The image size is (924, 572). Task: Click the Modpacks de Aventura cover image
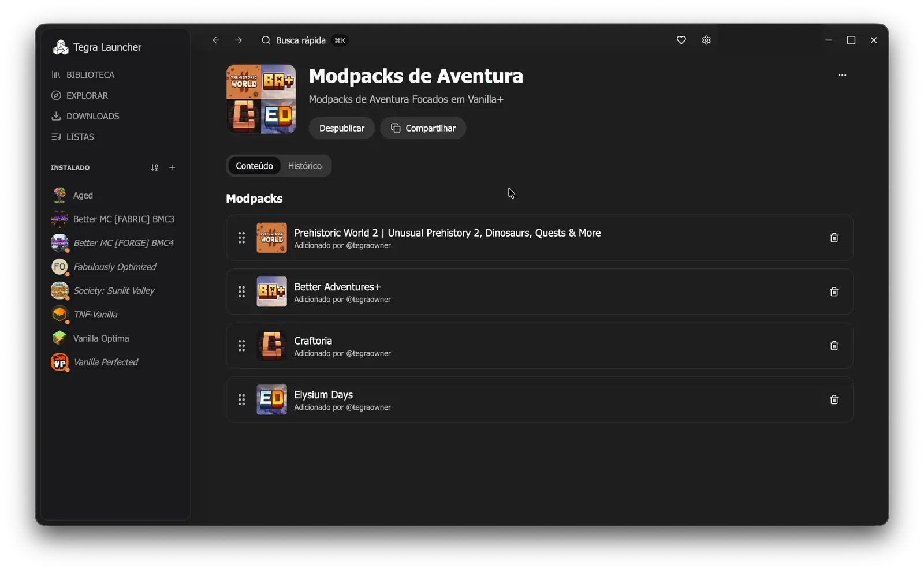(261, 99)
